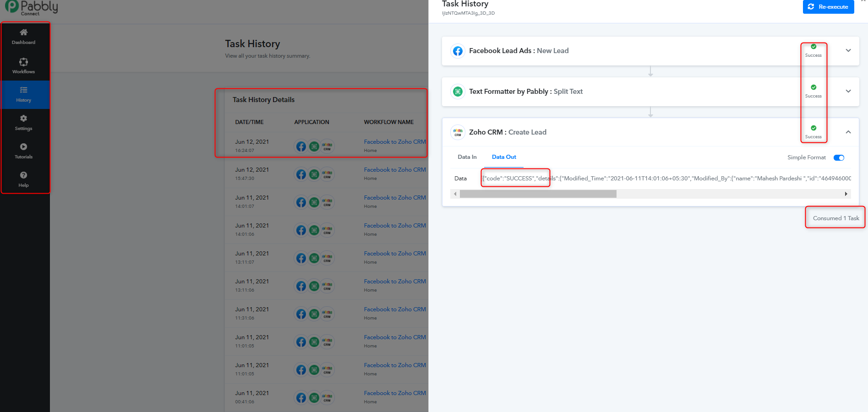Click the 'Jun 12, 2021' date at 16:24:07
868x412 pixels.
tap(252, 142)
